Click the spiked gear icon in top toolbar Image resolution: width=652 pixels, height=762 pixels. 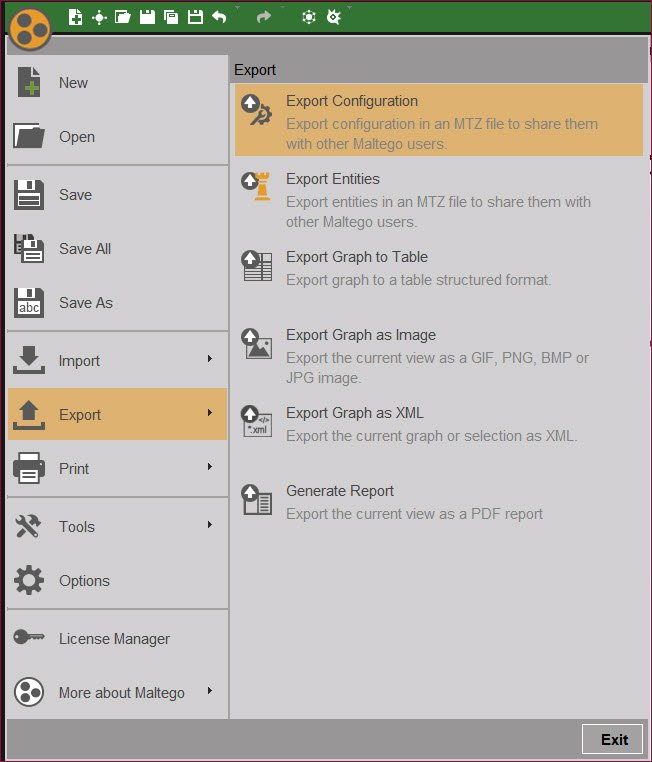(334, 17)
